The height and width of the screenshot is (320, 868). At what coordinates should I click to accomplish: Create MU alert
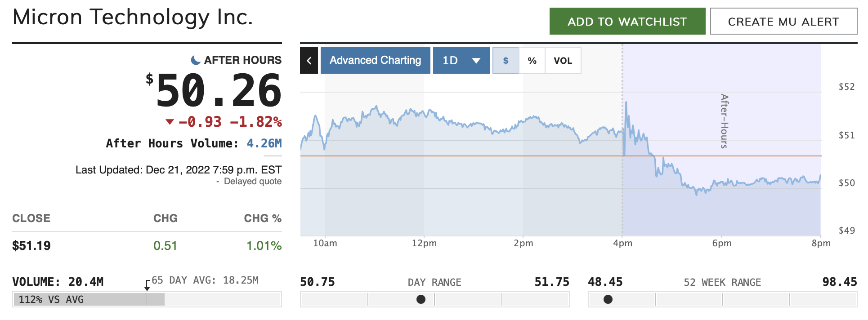pos(783,22)
